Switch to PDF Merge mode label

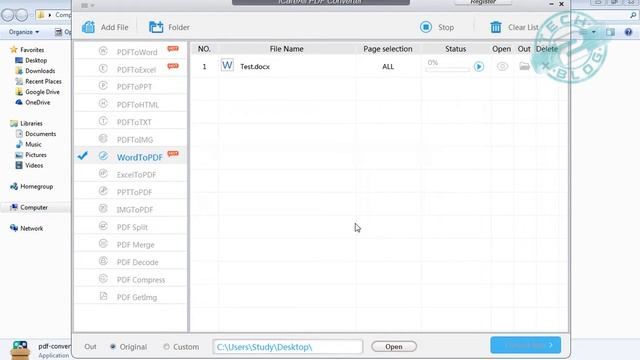(136, 245)
